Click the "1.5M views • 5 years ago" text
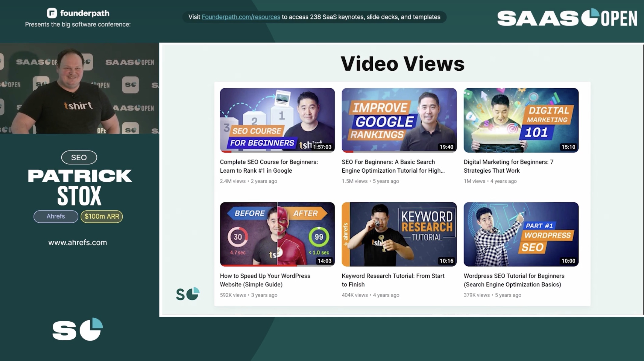Viewport: 644px width, 361px height. point(370,181)
